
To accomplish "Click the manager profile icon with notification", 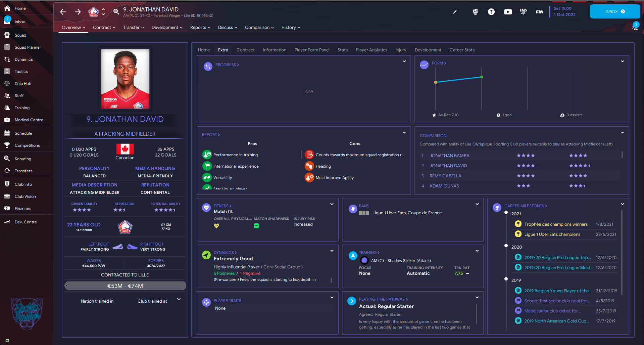I will (635, 26).
